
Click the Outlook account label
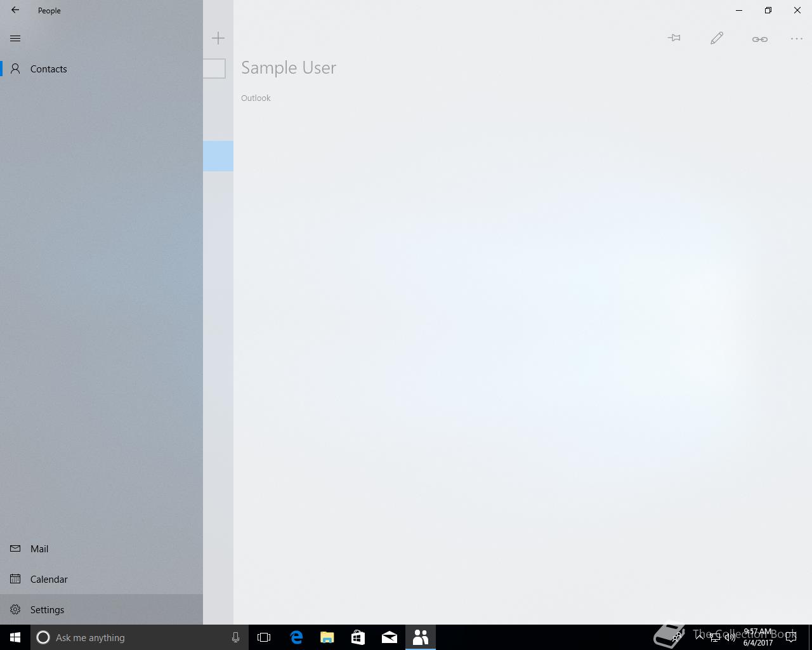(256, 98)
